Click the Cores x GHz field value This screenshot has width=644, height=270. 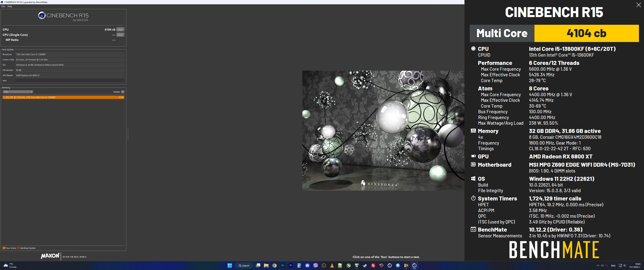(70, 60)
